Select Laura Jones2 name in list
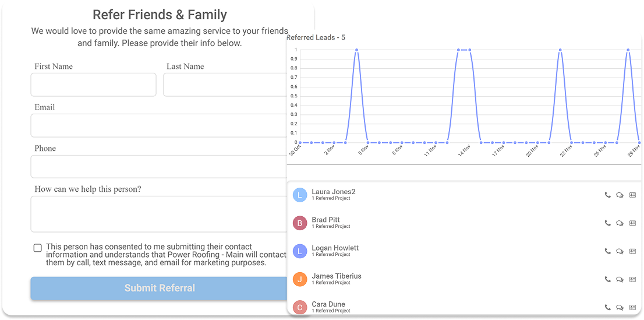This screenshot has height=320, width=644. tap(334, 192)
